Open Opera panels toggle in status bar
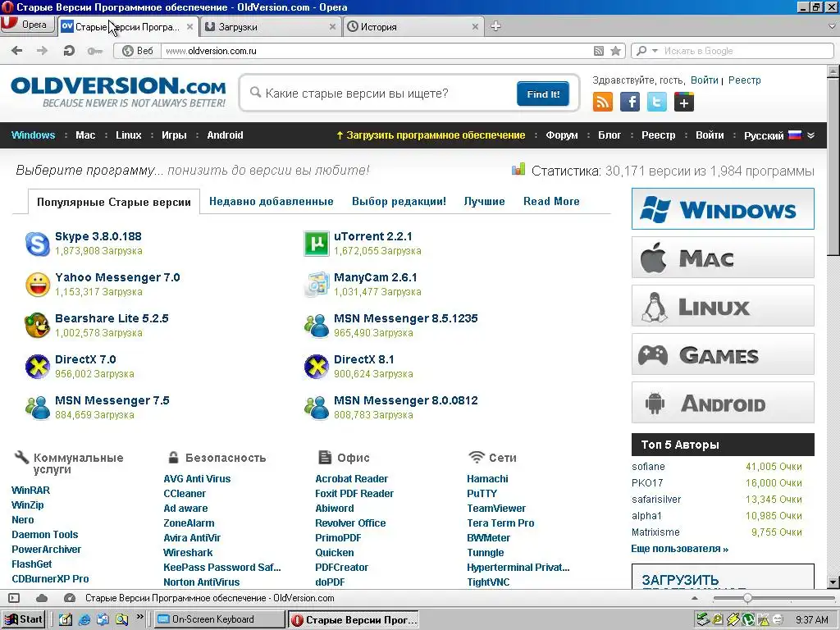The height and width of the screenshot is (630, 840). coord(14,598)
